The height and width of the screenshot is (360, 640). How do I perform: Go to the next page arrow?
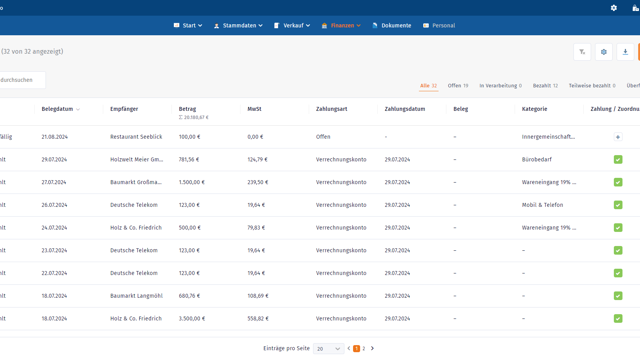pyautogui.click(x=372, y=348)
